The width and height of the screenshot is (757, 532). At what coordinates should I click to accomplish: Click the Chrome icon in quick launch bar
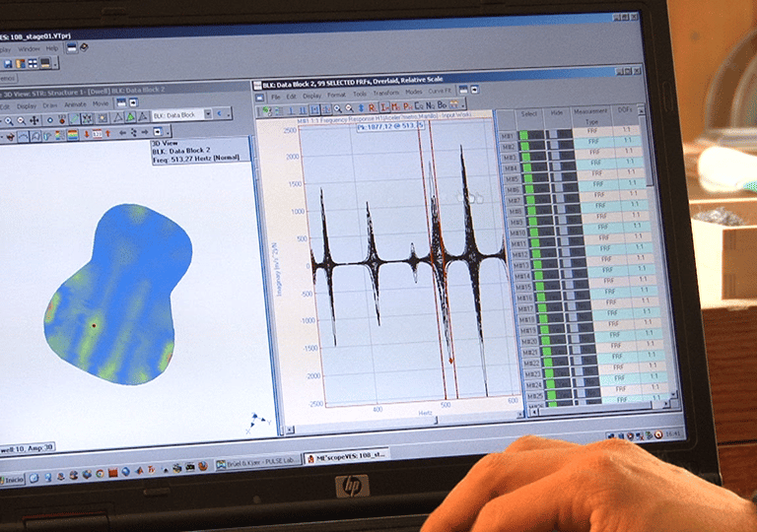(x=100, y=473)
